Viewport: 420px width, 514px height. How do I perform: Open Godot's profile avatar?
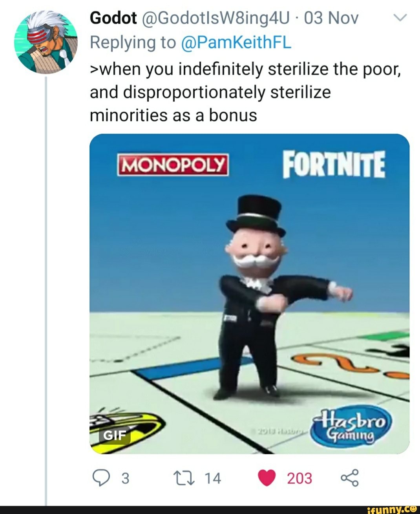coord(46,42)
